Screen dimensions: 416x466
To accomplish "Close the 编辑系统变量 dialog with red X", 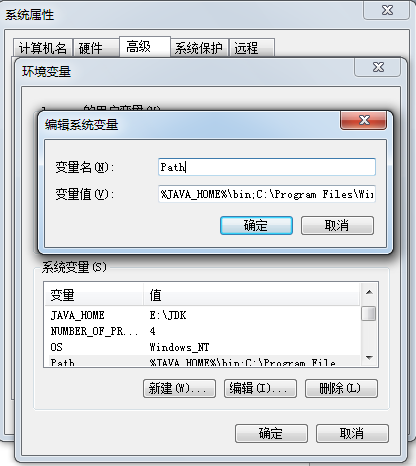I will [363, 120].
